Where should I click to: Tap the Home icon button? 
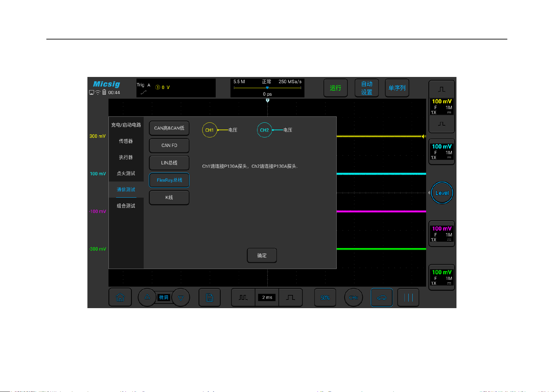point(120,297)
